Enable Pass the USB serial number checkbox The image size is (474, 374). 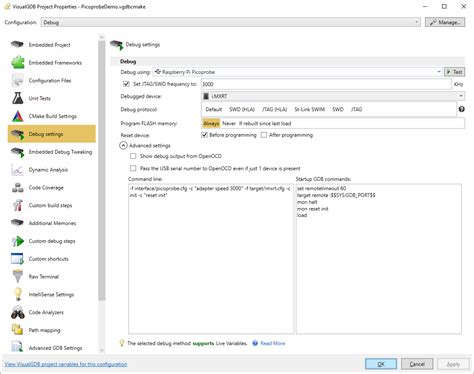pyautogui.click(x=133, y=168)
